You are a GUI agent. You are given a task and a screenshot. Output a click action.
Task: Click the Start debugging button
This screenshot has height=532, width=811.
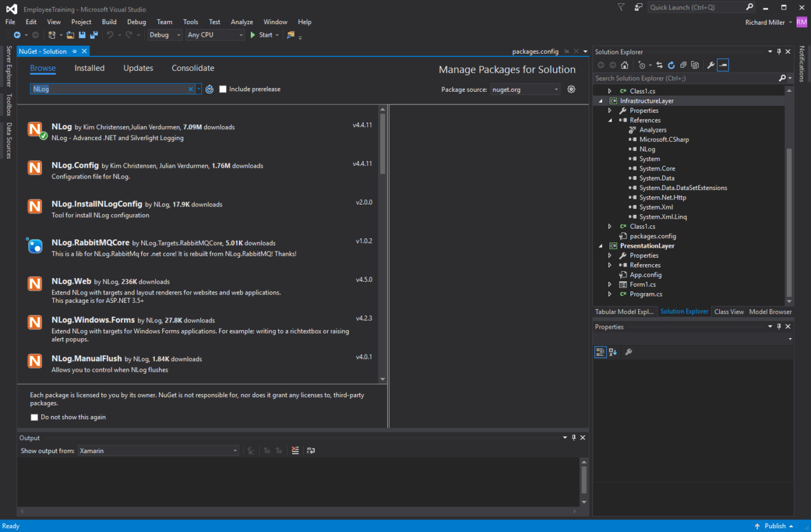pos(261,35)
